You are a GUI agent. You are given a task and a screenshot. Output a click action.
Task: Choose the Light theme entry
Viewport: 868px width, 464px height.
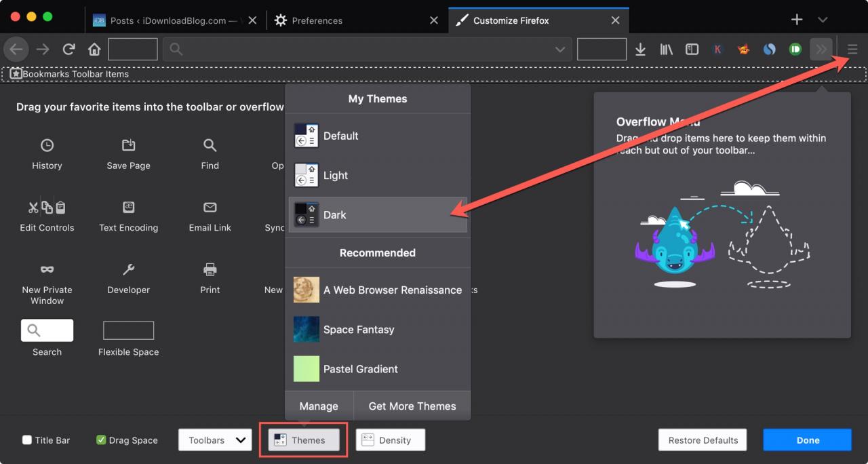coord(378,175)
